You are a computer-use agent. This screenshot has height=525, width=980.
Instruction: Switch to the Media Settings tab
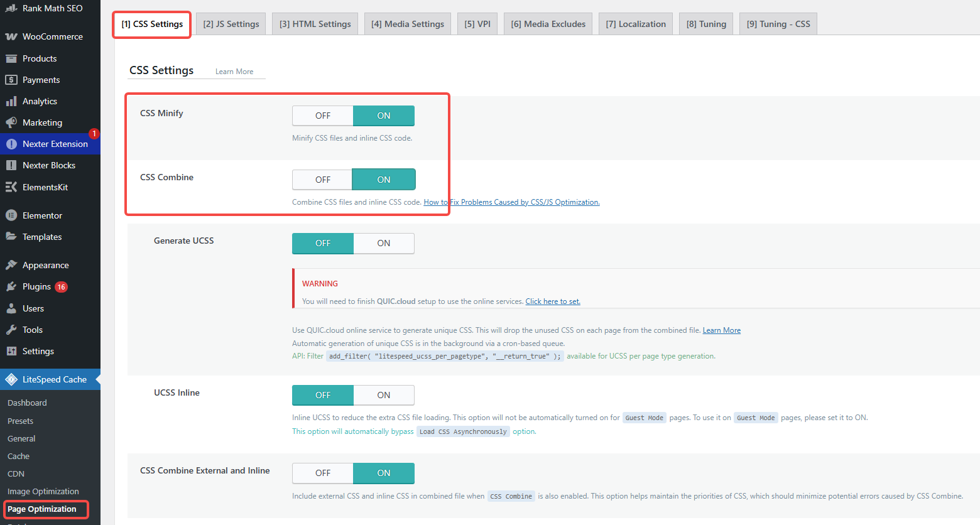pos(407,24)
